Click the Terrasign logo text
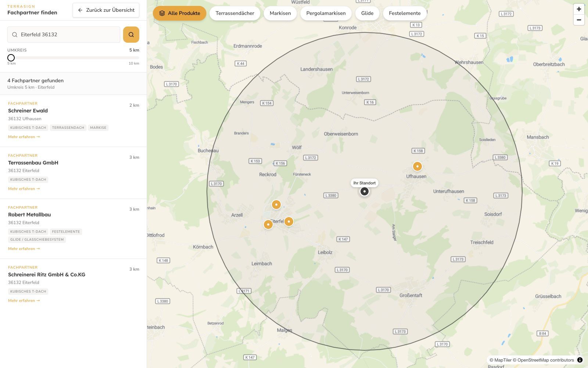 (x=21, y=6)
